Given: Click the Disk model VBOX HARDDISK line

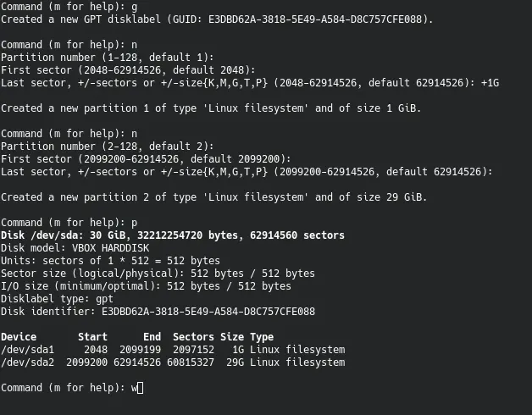Looking at the screenshot, I should point(75,248).
